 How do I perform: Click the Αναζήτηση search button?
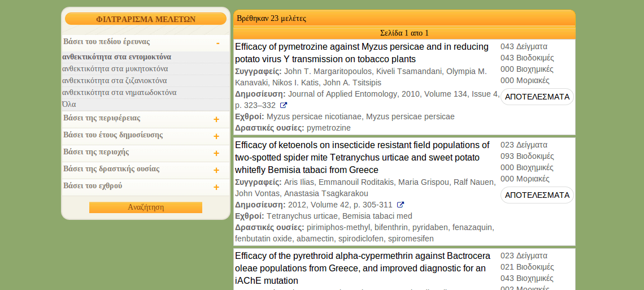[146, 207]
